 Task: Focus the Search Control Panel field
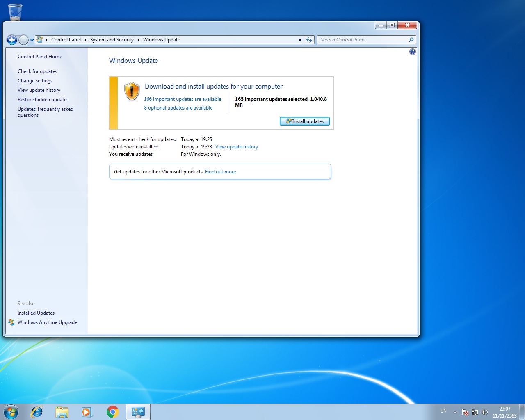363,40
